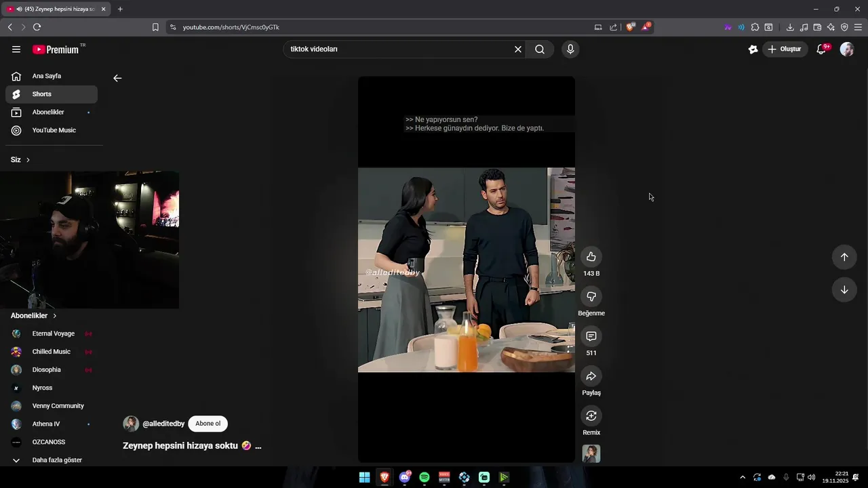The image size is (868, 488).
Task: Open Ana Sayfa in sidebar
Action: [52, 76]
